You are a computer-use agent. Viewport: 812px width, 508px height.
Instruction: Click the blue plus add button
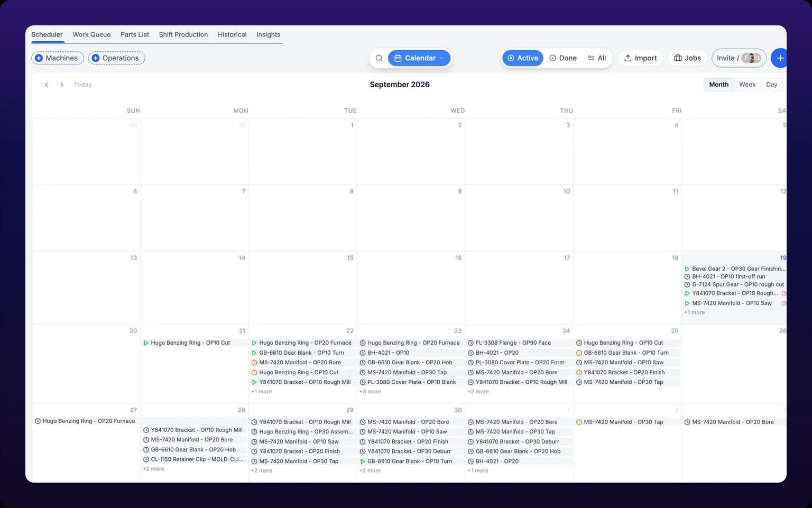[x=779, y=58]
